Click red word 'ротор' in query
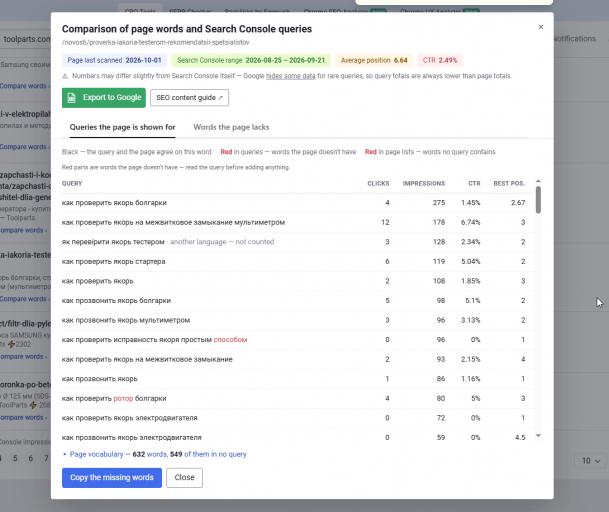The height and width of the screenshot is (512, 609). pyautogui.click(x=123, y=398)
